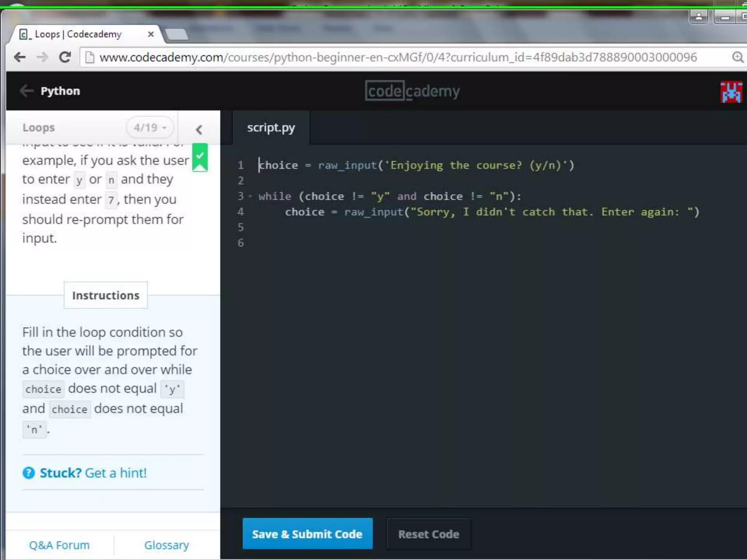The height and width of the screenshot is (560, 747).
Task: Open the Q&A Forum link
Action: 59,545
